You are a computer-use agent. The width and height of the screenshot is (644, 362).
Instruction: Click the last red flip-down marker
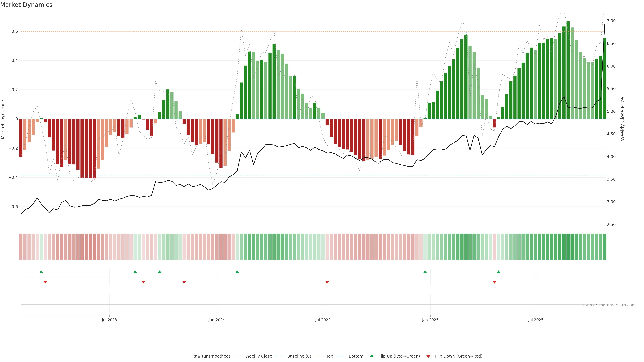coord(494,282)
